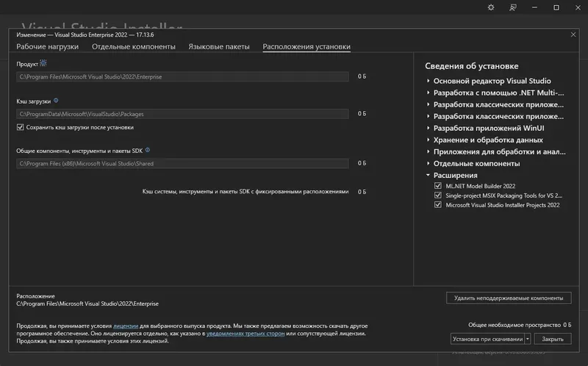The height and width of the screenshot is (366, 588).
Task: Expand Хранение и обработка данных
Action: pos(428,140)
